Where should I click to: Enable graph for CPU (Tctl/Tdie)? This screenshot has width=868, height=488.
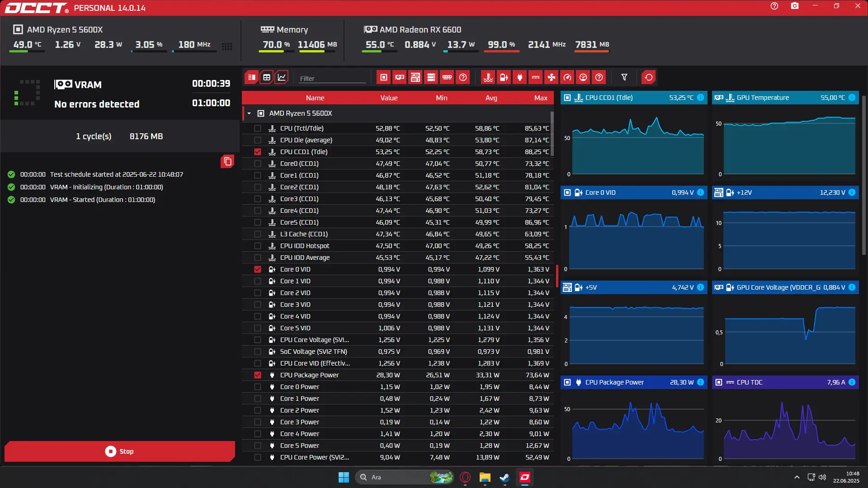pos(258,128)
